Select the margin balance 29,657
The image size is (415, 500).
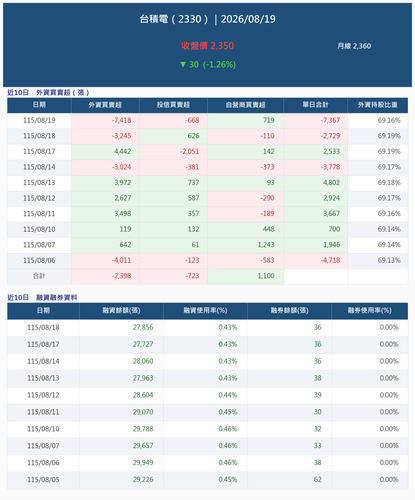(x=143, y=446)
